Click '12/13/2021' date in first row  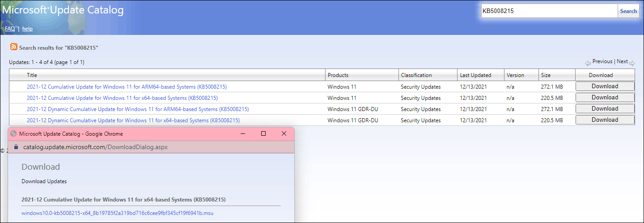click(473, 87)
